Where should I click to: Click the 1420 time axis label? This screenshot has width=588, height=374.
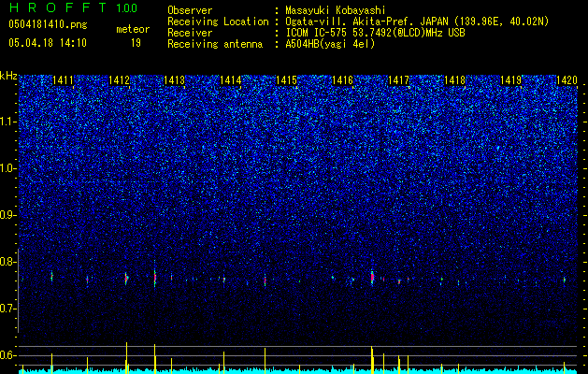pos(566,80)
